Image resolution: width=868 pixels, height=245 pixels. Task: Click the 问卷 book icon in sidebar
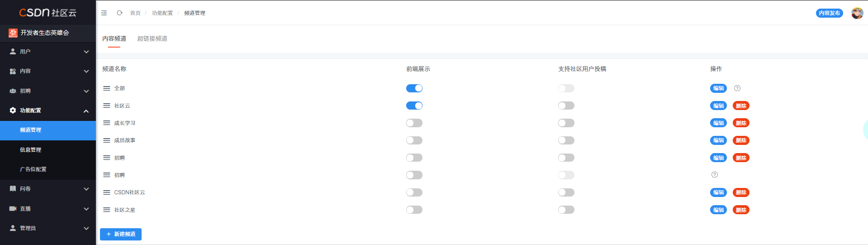click(x=13, y=189)
